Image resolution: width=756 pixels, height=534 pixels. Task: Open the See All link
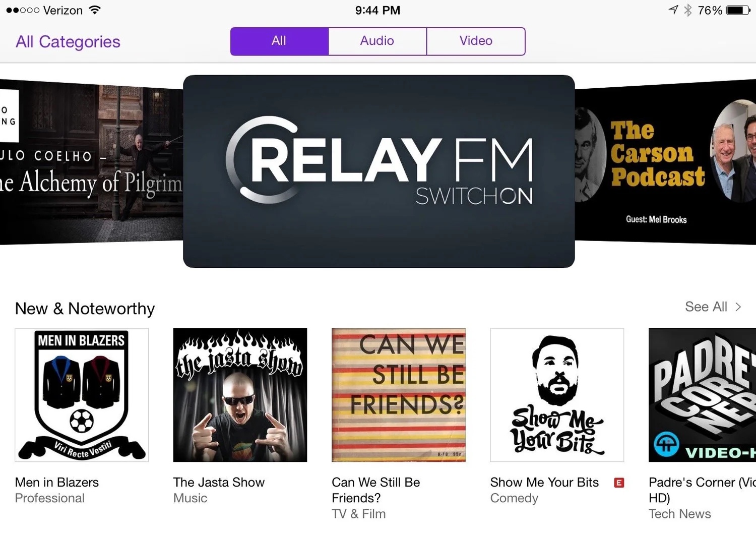(706, 306)
